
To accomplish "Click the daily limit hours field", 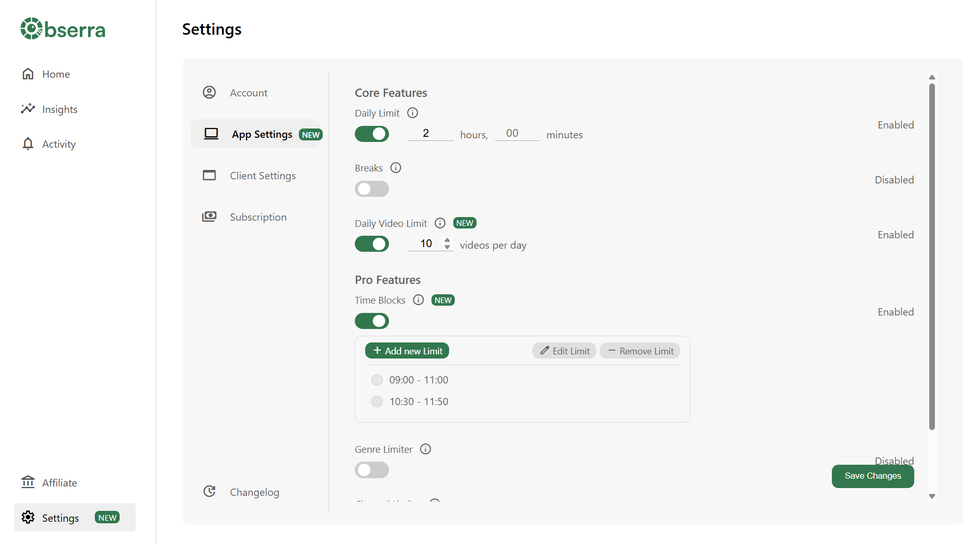I will tap(430, 133).
